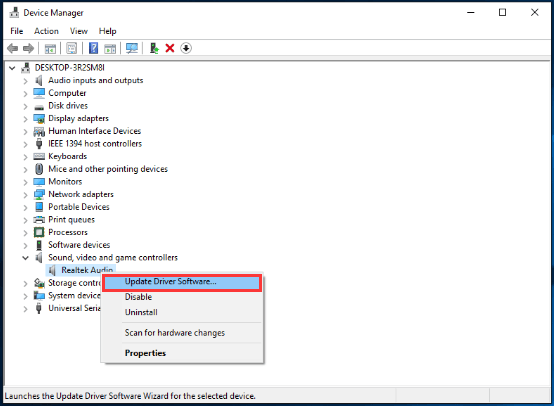Click the Properties sheet toolbar icon
The height and width of the screenshot is (406, 554).
(72, 48)
